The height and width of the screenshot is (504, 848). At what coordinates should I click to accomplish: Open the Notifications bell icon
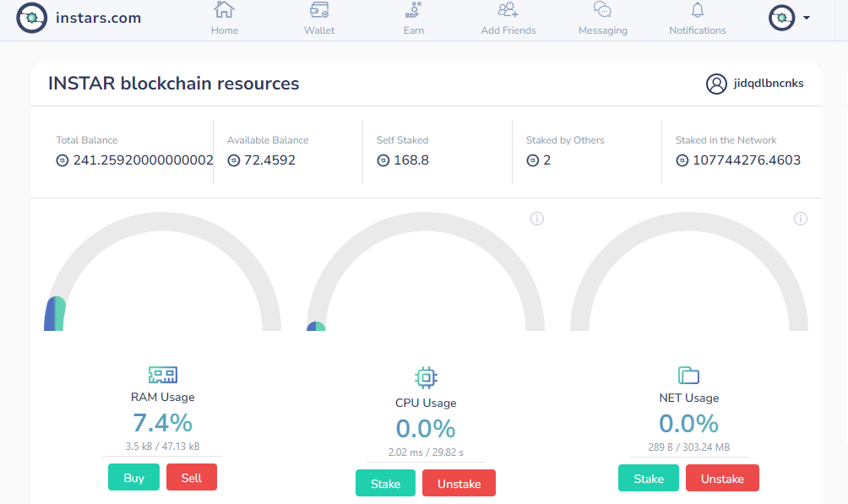(698, 10)
